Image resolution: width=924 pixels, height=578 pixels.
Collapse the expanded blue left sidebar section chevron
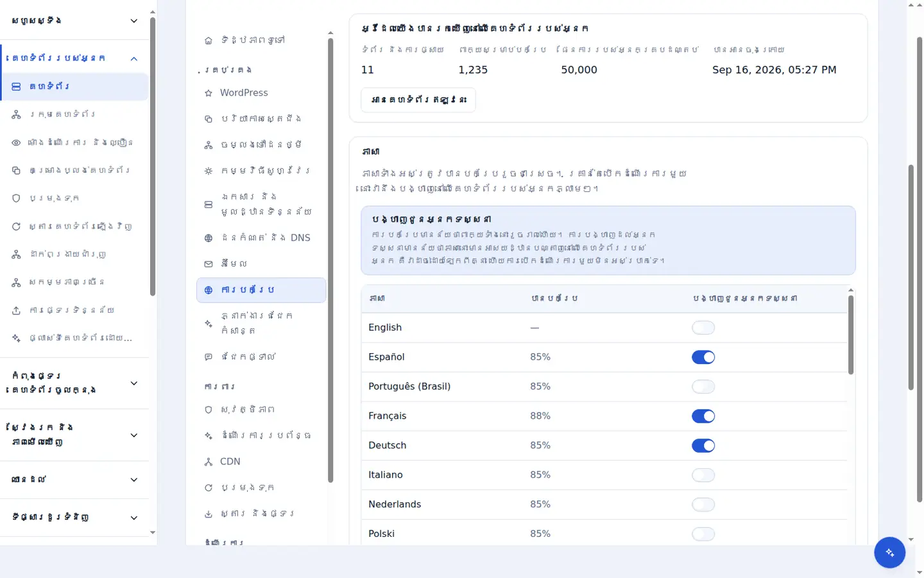click(x=134, y=58)
